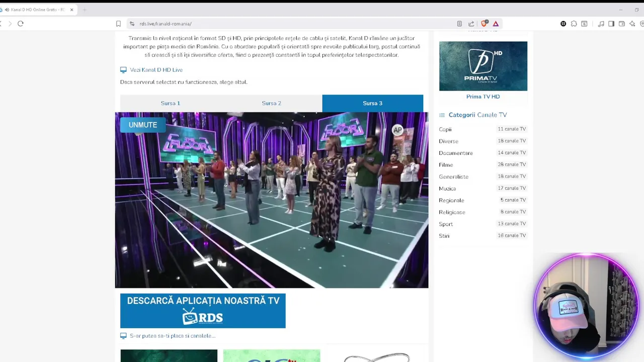The image size is (644, 362).
Task: Open the Documentare category
Action: point(456,153)
